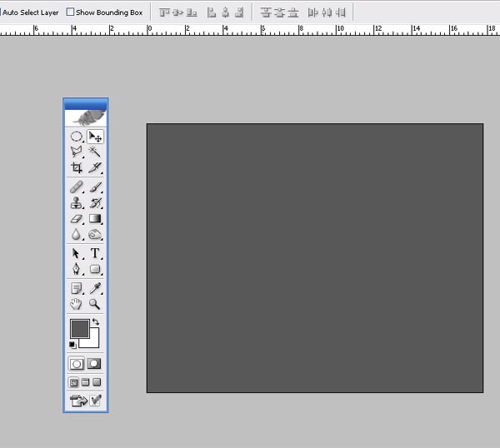The height and width of the screenshot is (448, 500).
Task: Switch to Standard editing mode
Action: pos(76,364)
